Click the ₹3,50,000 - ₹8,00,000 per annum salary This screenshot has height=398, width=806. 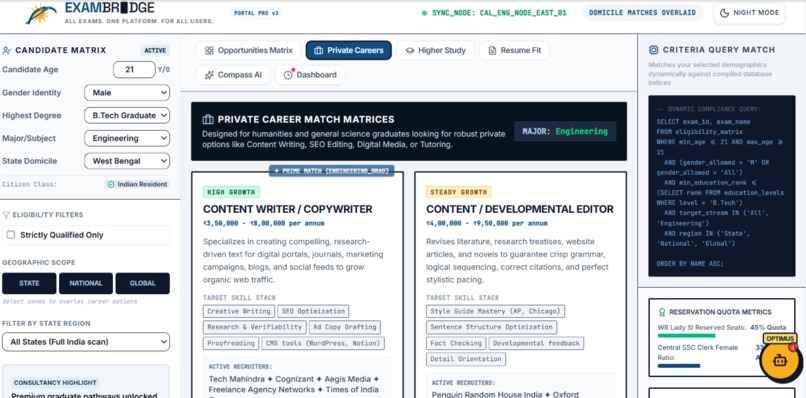[x=264, y=224]
